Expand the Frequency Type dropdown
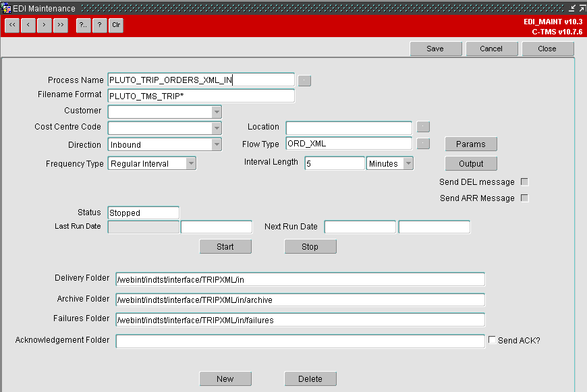This screenshot has height=392, width=587. click(x=191, y=163)
